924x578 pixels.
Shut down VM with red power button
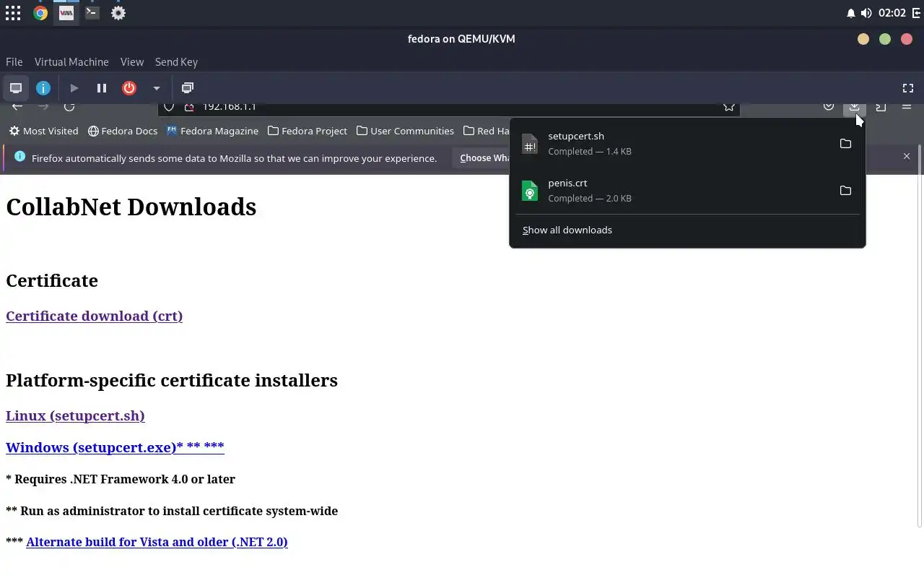[129, 88]
